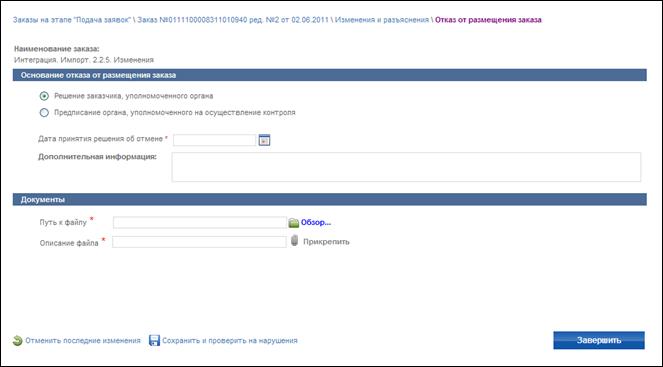Image resolution: width=663 pixels, height=367 pixels.
Task: Select 'Предписание органа' radio button
Action: click(x=44, y=113)
